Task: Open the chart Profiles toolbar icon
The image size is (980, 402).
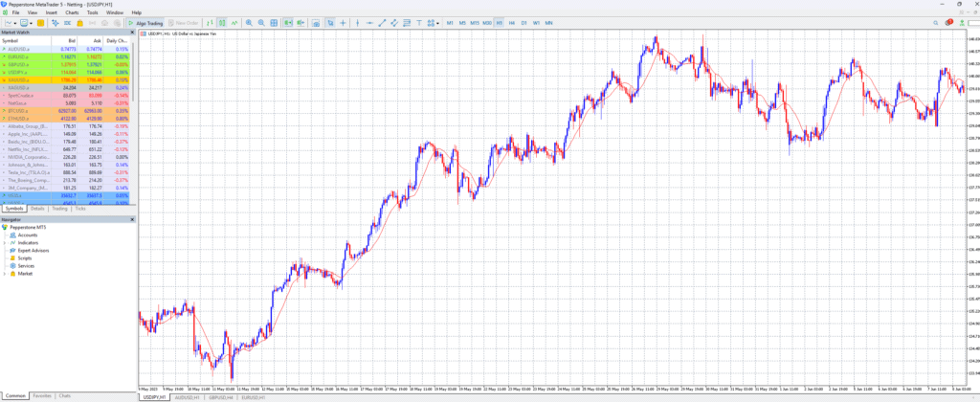Action: point(24,23)
